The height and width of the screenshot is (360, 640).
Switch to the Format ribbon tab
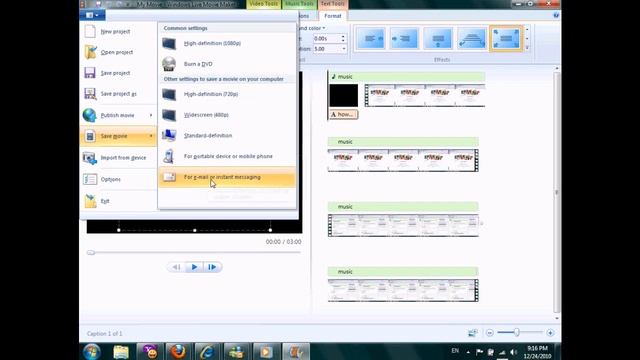(333, 16)
